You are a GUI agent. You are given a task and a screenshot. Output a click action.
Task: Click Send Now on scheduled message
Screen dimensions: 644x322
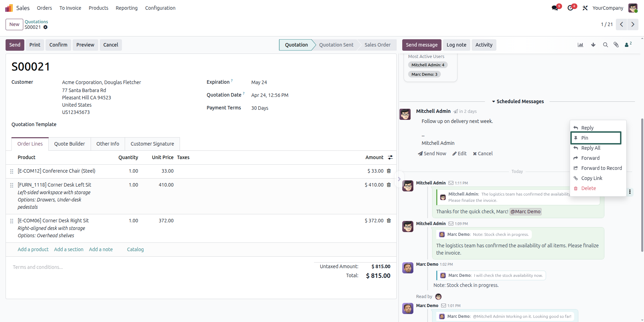(x=432, y=154)
